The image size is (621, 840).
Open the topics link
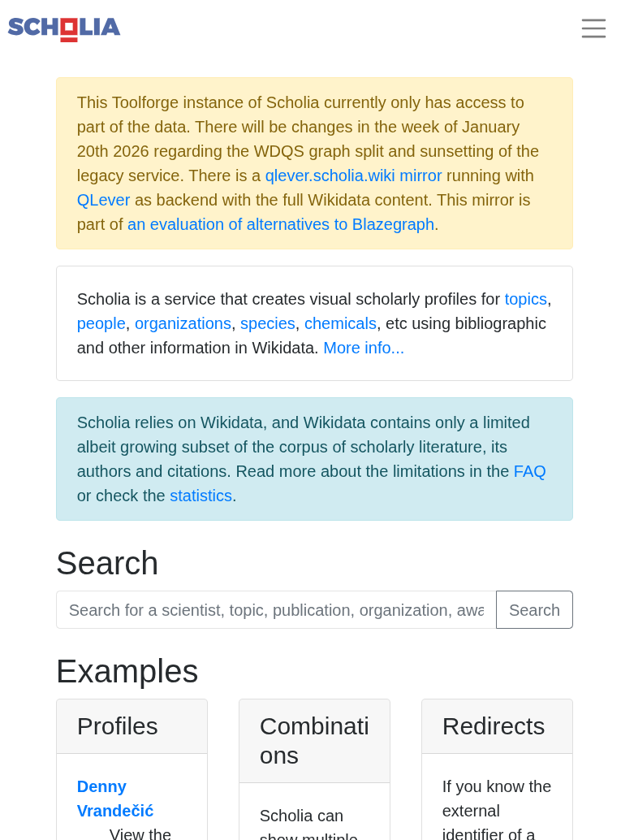pyautogui.click(x=525, y=299)
